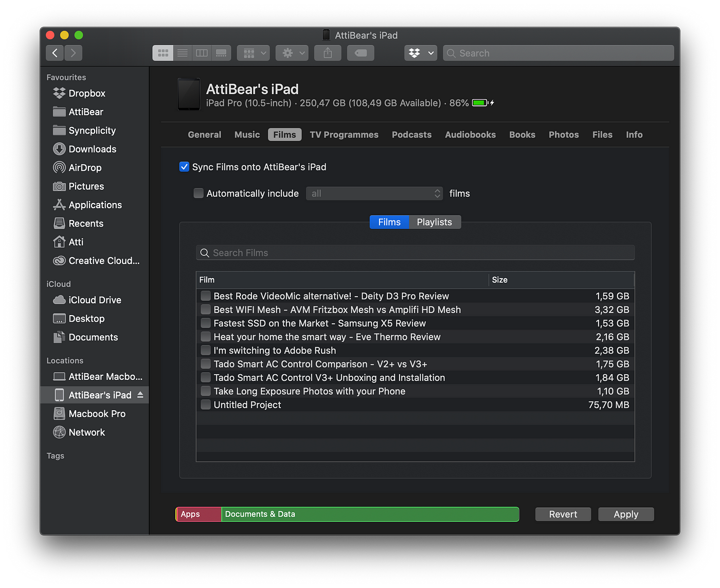720x588 pixels.
Task: Switch to the Music tab
Action: tap(247, 135)
